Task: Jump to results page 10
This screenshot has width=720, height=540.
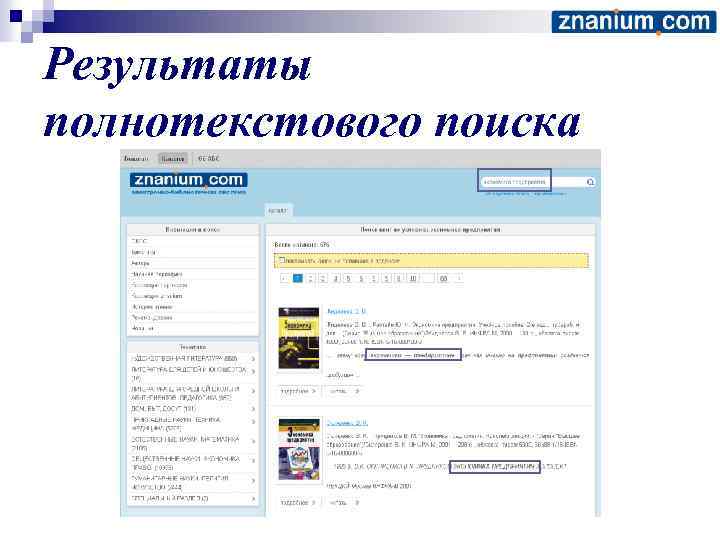Action: (413, 278)
